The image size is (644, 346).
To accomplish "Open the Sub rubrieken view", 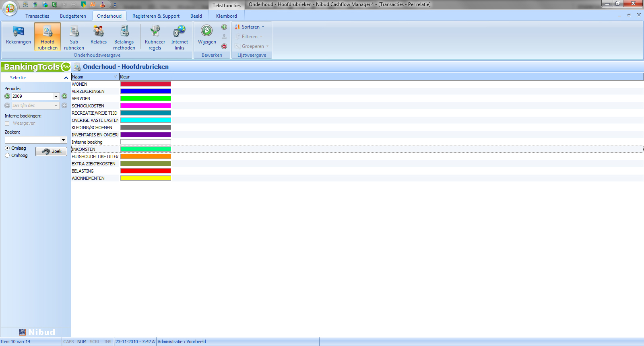I will click(74, 36).
